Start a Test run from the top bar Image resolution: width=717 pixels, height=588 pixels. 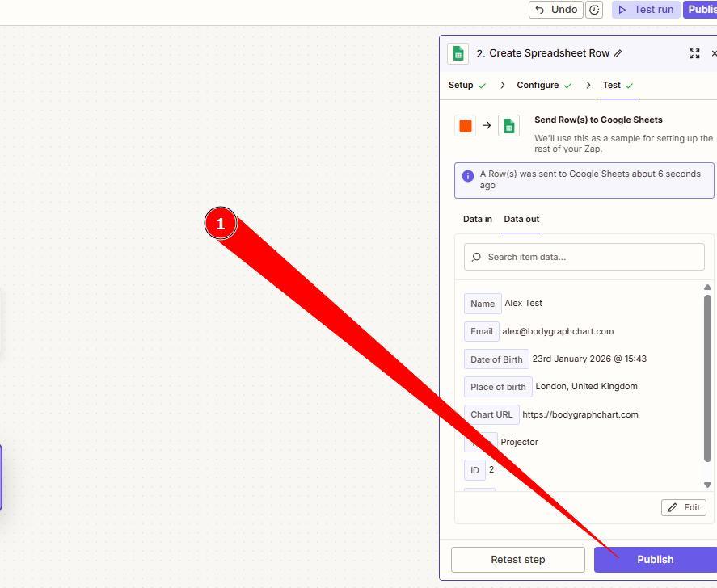[x=646, y=10]
